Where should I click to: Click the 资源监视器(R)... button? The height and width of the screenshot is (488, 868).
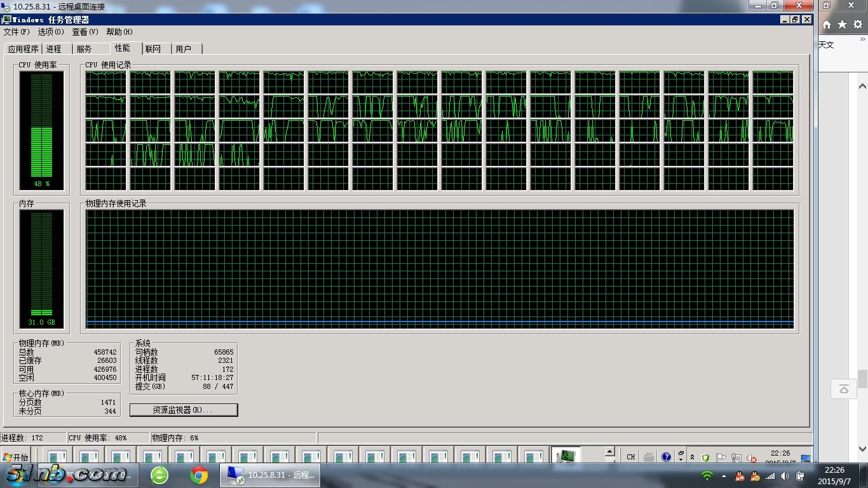click(x=184, y=410)
